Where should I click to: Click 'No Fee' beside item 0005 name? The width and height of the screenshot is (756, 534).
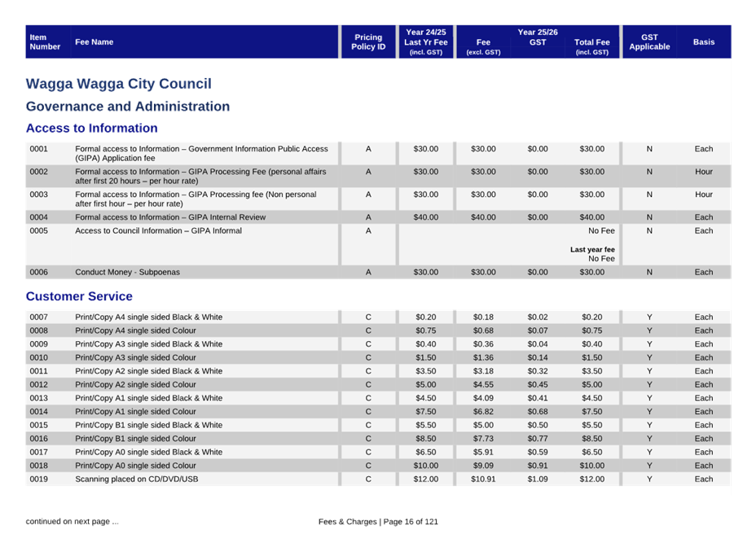(601, 231)
